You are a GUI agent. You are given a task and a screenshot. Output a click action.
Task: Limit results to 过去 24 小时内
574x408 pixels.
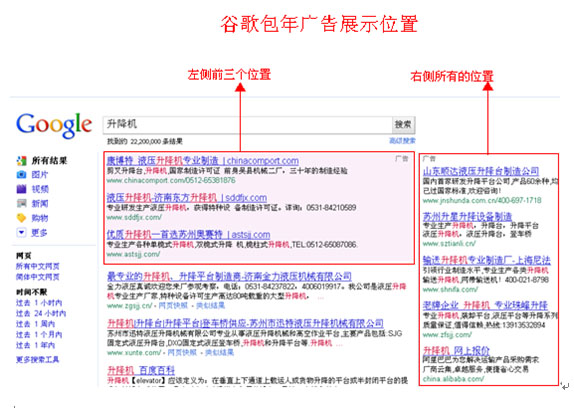[x=41, y=313]
